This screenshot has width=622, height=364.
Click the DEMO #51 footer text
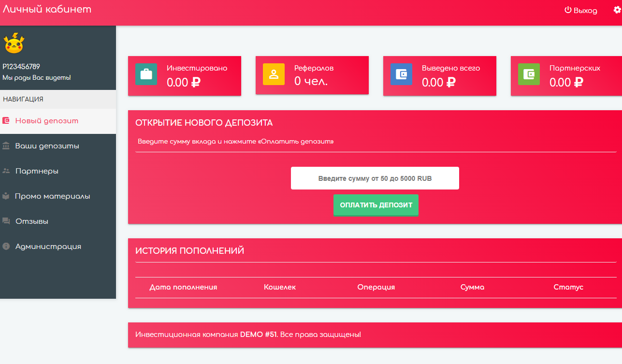point(258,335)
